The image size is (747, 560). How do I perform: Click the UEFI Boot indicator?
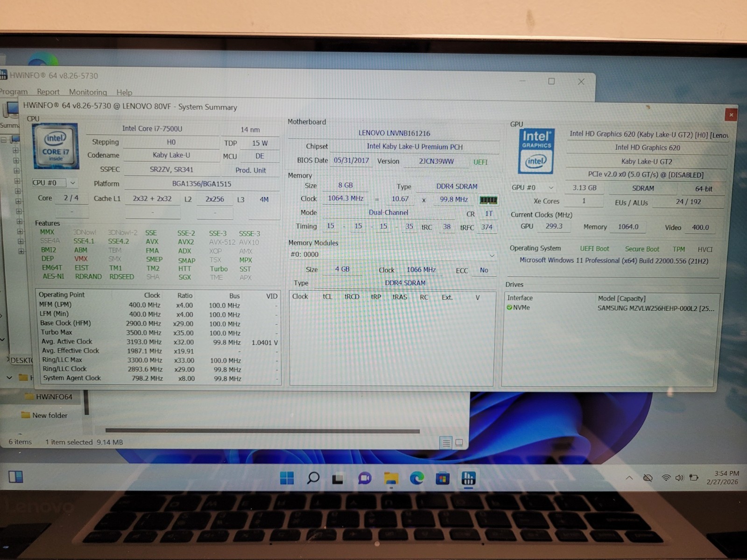point(594,249)
